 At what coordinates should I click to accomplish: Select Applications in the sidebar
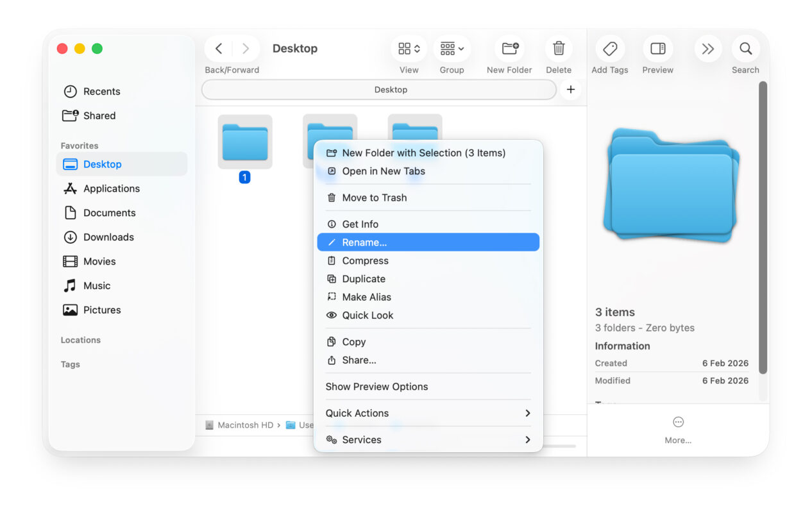click(112, 189)
